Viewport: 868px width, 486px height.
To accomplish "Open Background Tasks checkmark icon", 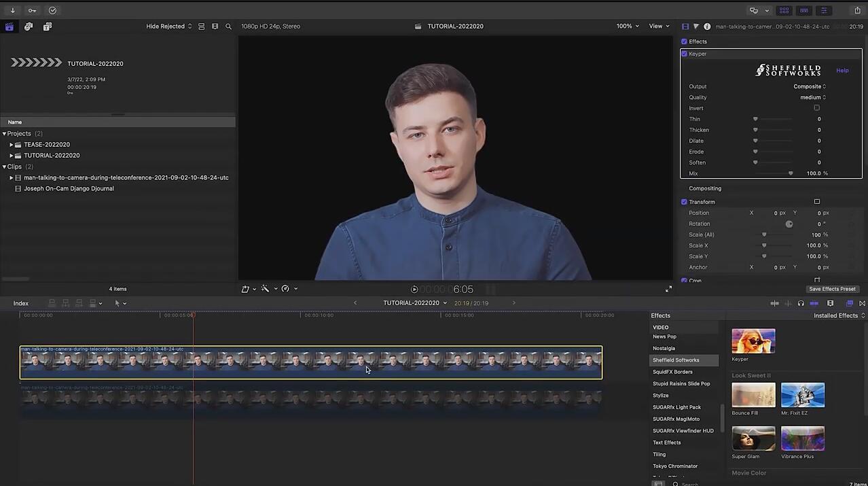I will pyautogui.click(x=53, y=10).
